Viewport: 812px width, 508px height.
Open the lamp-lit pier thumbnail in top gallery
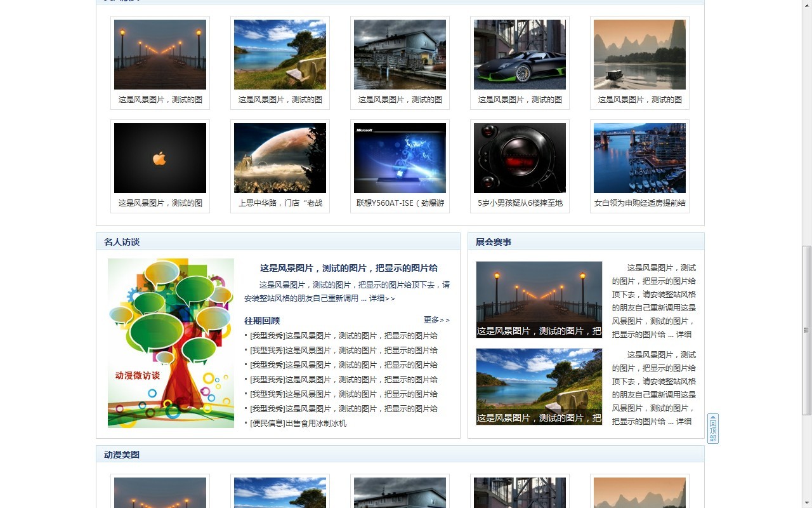point(160,55)
